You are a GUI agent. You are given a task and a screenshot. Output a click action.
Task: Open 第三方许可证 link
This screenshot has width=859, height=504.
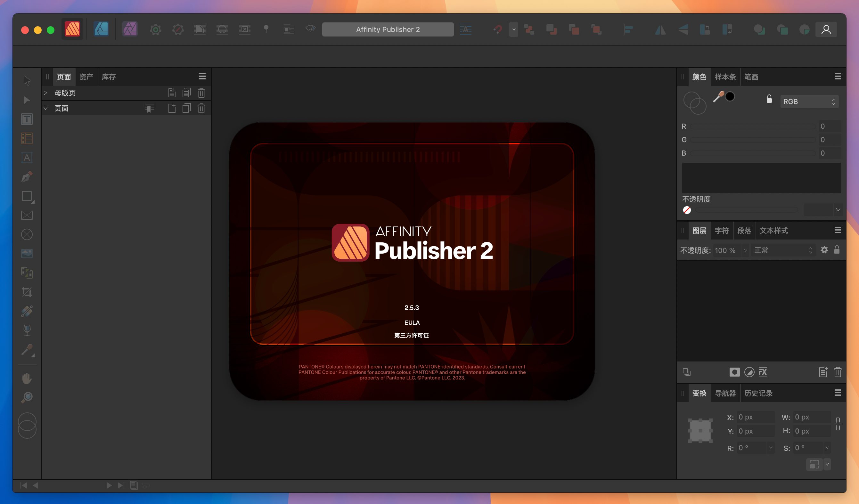[x=412, y=335]
